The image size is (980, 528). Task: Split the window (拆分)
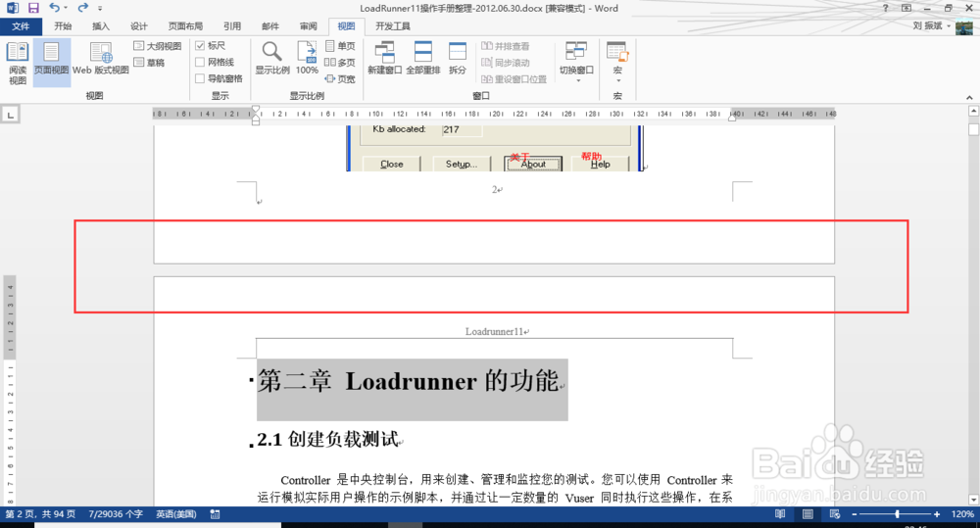point(458,58)
